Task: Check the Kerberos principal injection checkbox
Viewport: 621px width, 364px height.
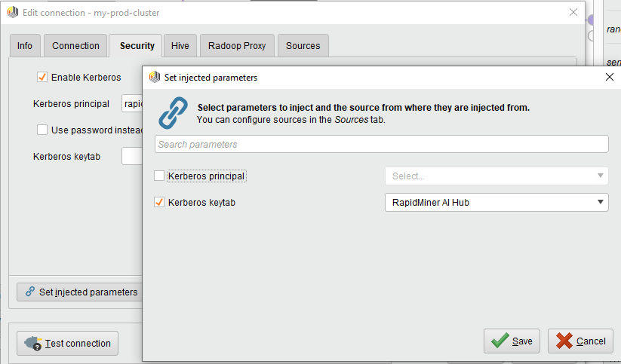Action: point(159,176)
